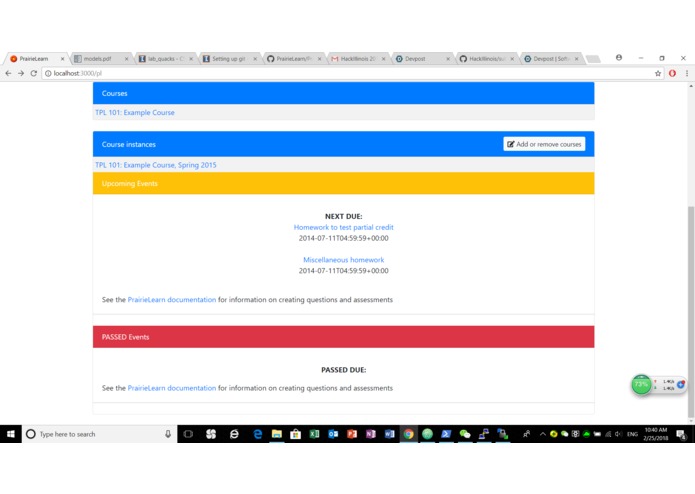Viewport: 695px width, 494px height.
Task: Show hidden system tray icons chevron
Action: click(543, 434)
